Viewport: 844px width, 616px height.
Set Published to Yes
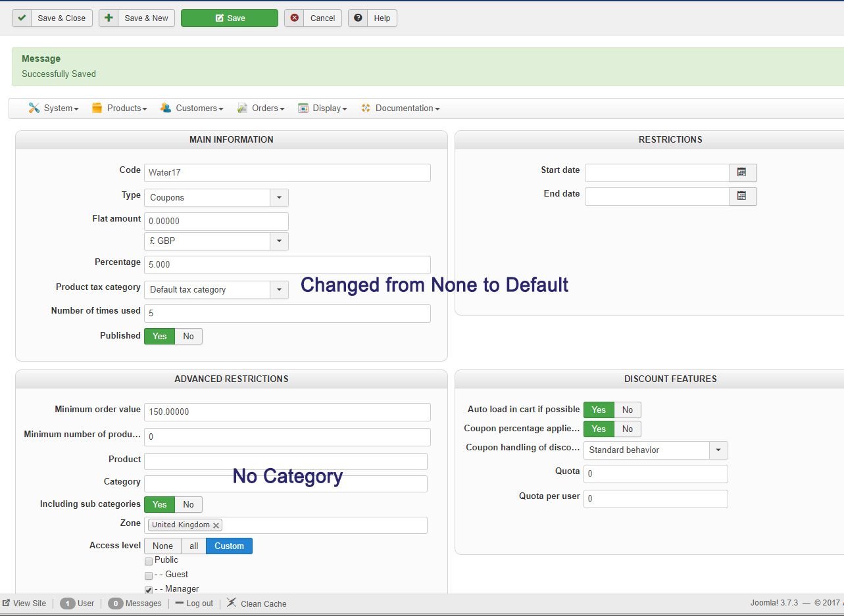pos(160,336)
